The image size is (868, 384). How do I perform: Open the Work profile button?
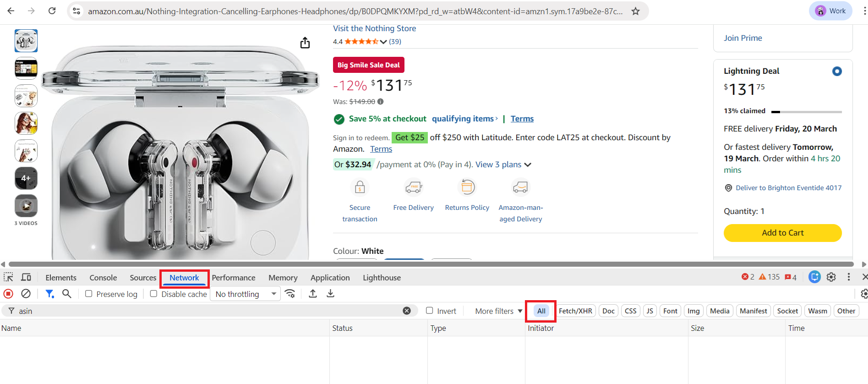830,11
